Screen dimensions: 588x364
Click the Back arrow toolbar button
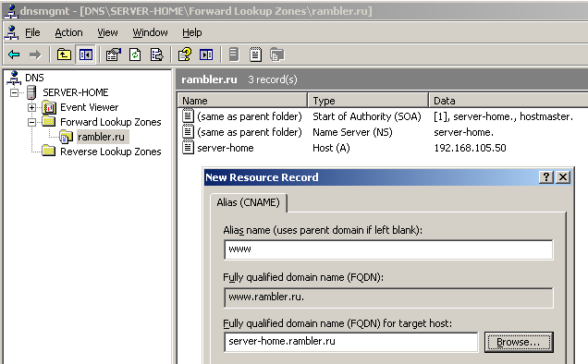pyautogui.click(x=14, y=55)
